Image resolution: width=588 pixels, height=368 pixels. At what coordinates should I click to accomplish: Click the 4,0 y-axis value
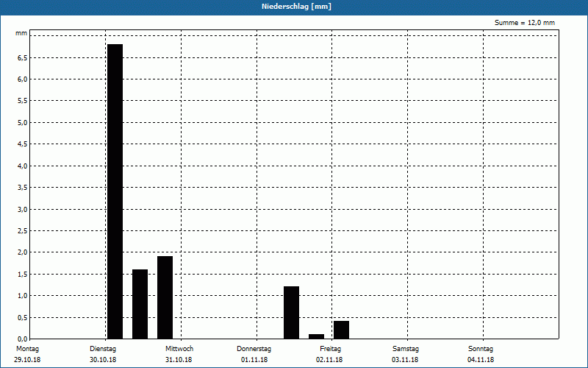pos(23,166)
